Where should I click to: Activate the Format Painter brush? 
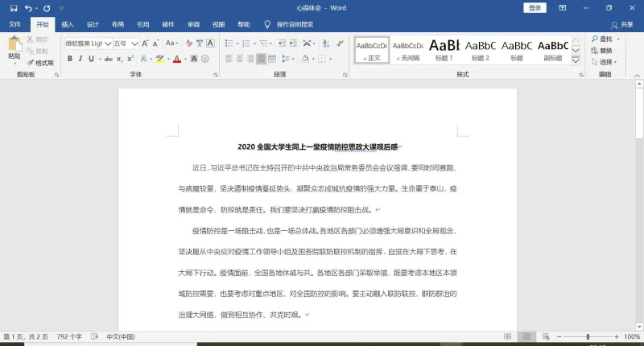pos(40,63)
